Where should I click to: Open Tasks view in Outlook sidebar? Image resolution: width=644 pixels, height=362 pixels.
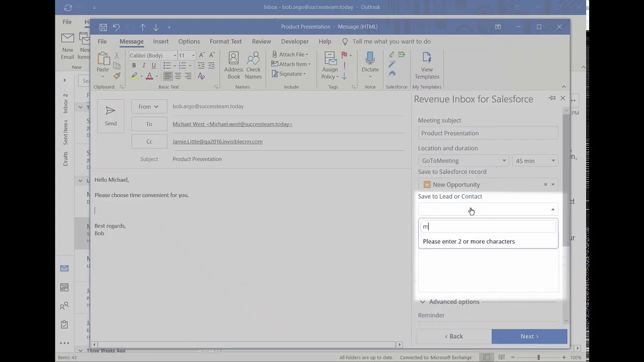pyautogui.click(x=64, y=325)
